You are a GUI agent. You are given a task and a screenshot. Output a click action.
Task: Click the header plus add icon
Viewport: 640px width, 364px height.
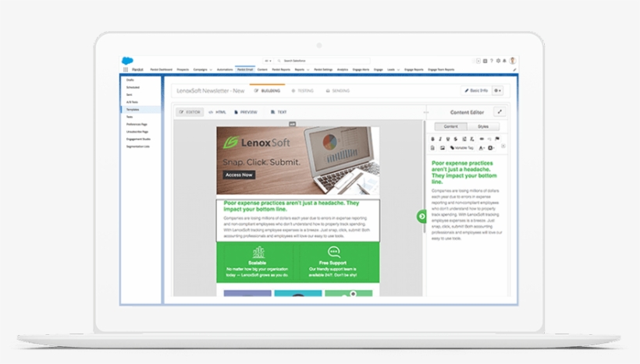coord(485,61)
